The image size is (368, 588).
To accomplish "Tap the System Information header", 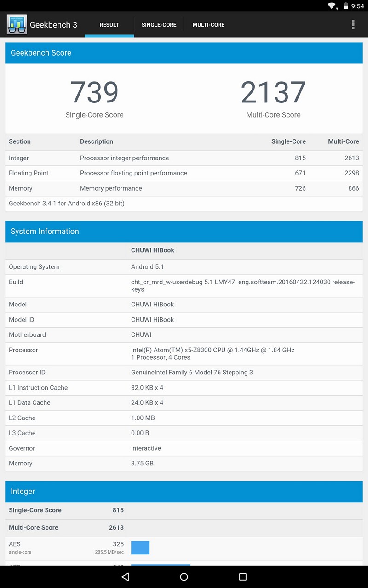I will pyautogui.click(x=184, y=232).
